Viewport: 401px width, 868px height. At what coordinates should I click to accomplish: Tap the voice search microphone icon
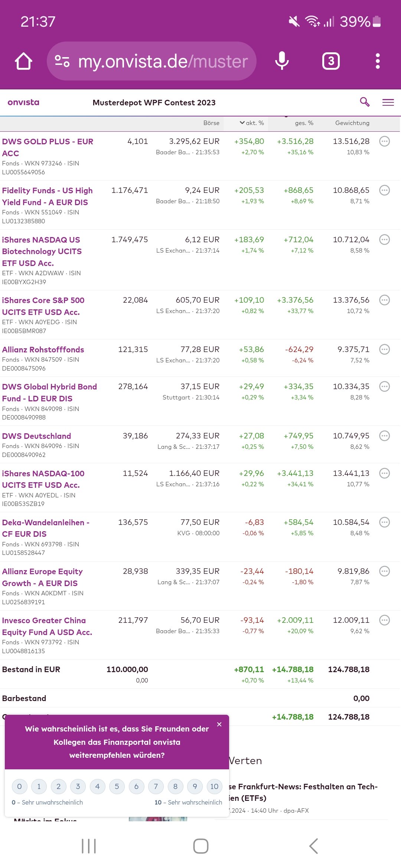(282, 61)
